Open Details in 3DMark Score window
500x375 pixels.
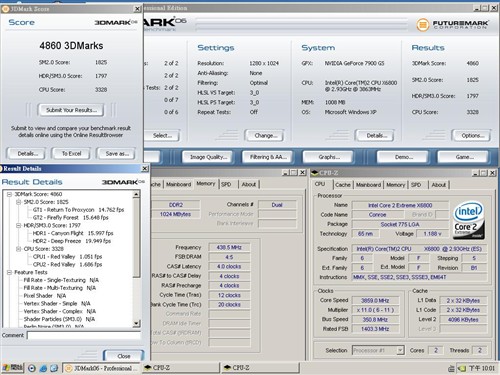coord(27,154)
